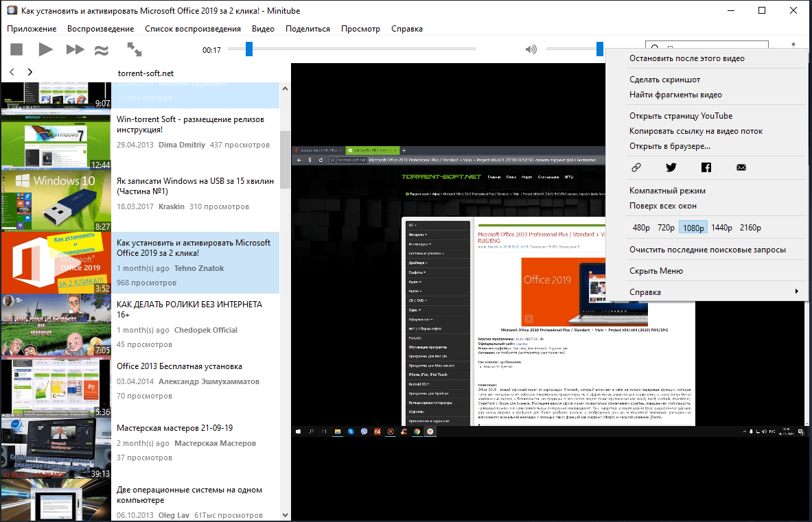Click the play button in the toolbar
The image size is (812, 522).
[x=45, y=49]
